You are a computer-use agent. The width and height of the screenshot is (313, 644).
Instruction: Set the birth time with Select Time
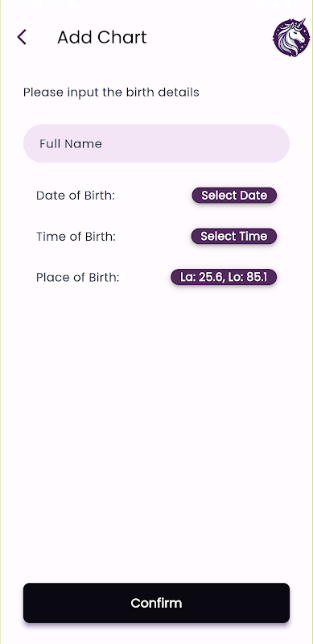(x=233, y=236)
